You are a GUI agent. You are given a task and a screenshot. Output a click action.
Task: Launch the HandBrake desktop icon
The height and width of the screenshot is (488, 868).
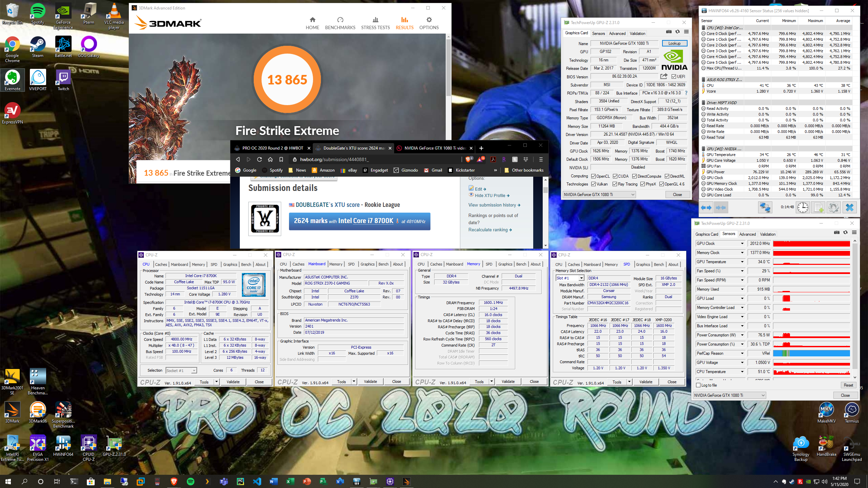pyautogui.click(x=826, y=446)
